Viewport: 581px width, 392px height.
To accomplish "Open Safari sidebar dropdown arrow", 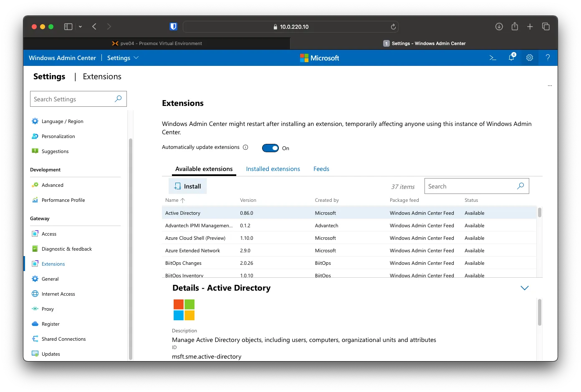I will tap(80, 27).
